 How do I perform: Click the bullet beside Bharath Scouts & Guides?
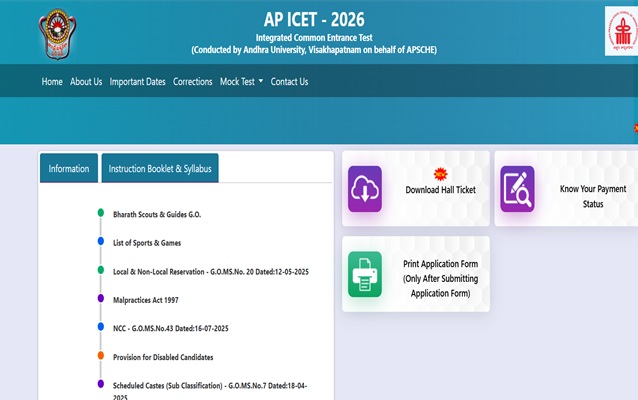(x=101, y=213)
